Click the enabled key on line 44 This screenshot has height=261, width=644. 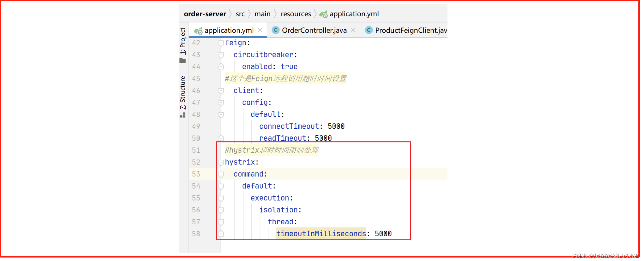[257, 67]
